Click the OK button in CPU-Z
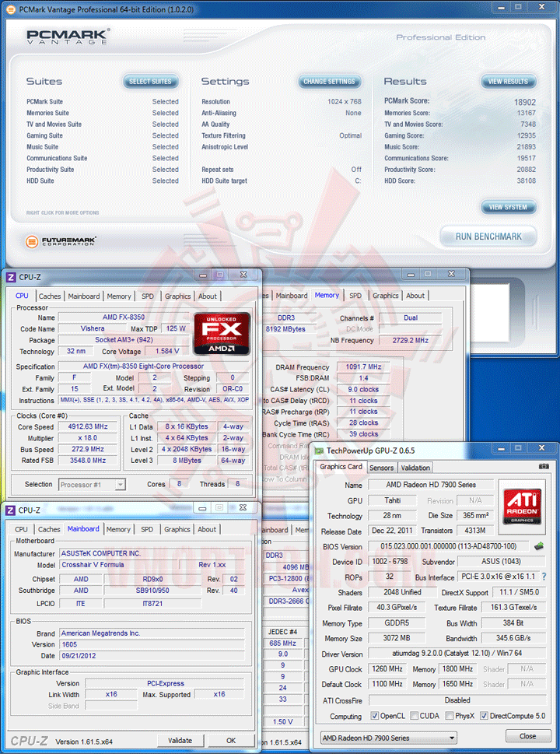The image size is (560, 754). click(x=231, y=741)
